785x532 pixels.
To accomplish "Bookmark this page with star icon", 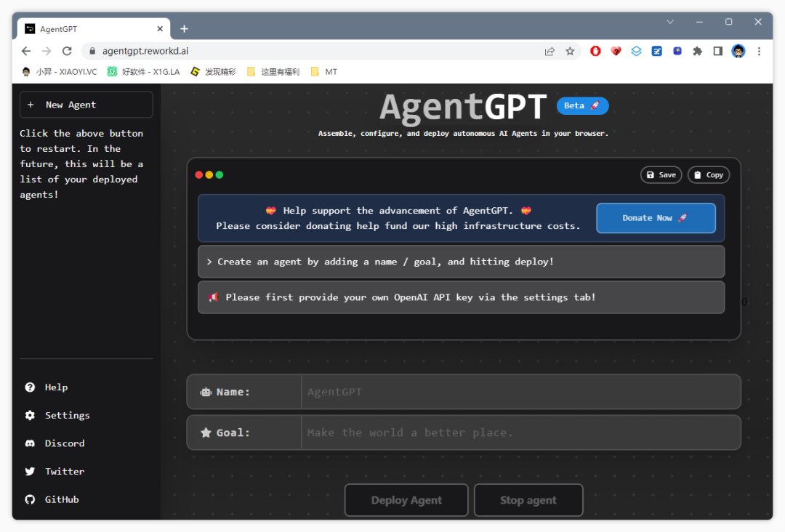I will click(x=570, y=51).
